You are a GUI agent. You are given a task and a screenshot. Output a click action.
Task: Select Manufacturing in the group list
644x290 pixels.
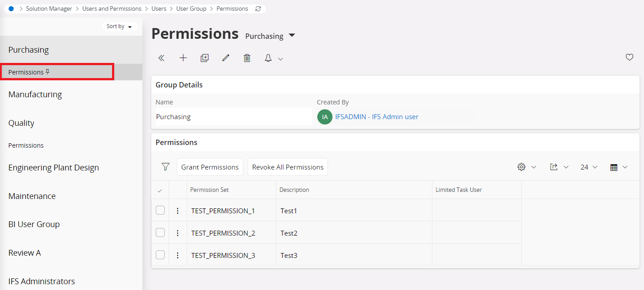coord(35,95)
